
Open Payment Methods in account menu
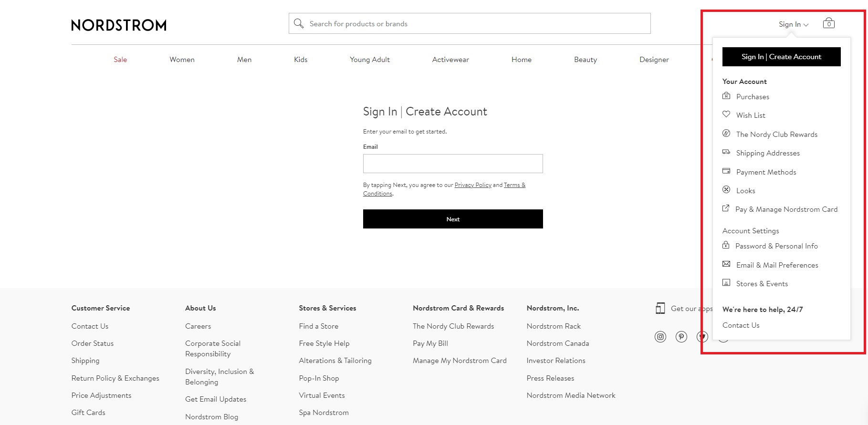[766, 172]
